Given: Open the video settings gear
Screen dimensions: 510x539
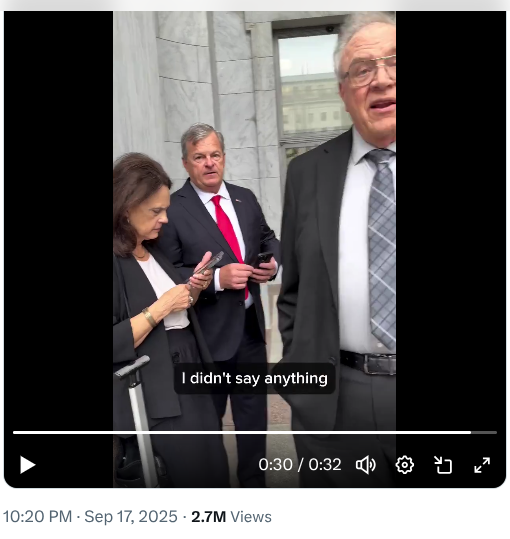Looking at the screenshot, I should point(404,465).
